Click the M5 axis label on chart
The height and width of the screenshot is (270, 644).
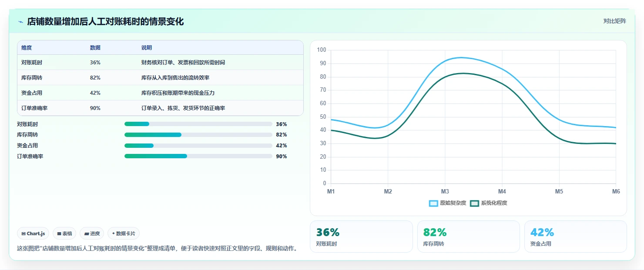pyautogui.click(x=559, y=192)
